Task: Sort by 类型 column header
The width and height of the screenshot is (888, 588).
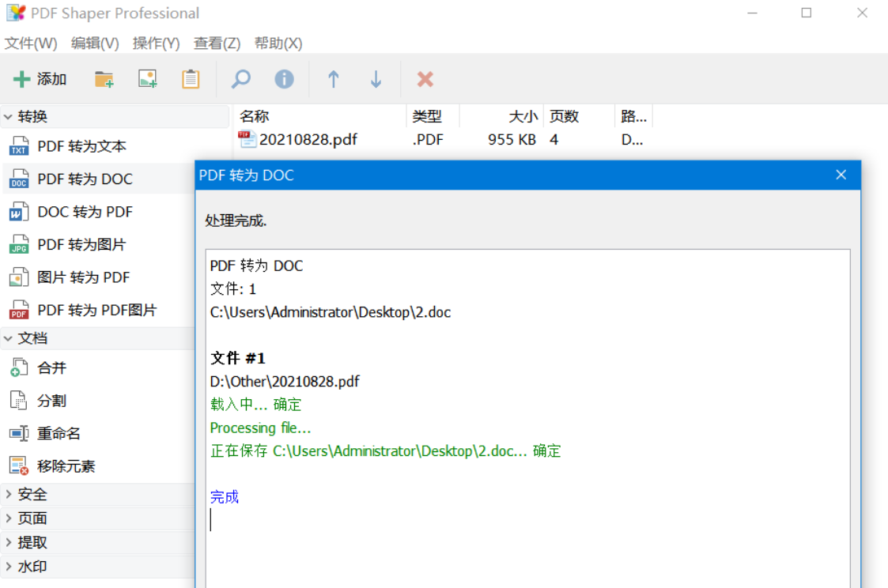Action: tap(433, 117)
